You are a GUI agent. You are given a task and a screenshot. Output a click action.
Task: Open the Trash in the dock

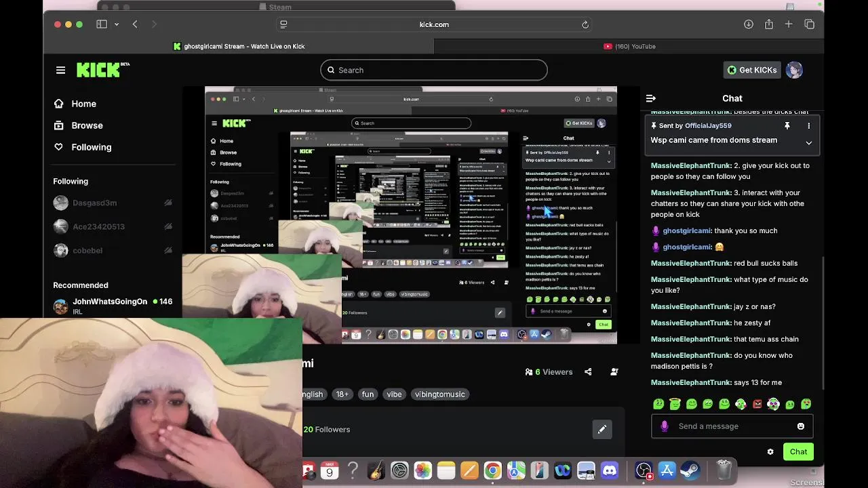click(724, 470)
